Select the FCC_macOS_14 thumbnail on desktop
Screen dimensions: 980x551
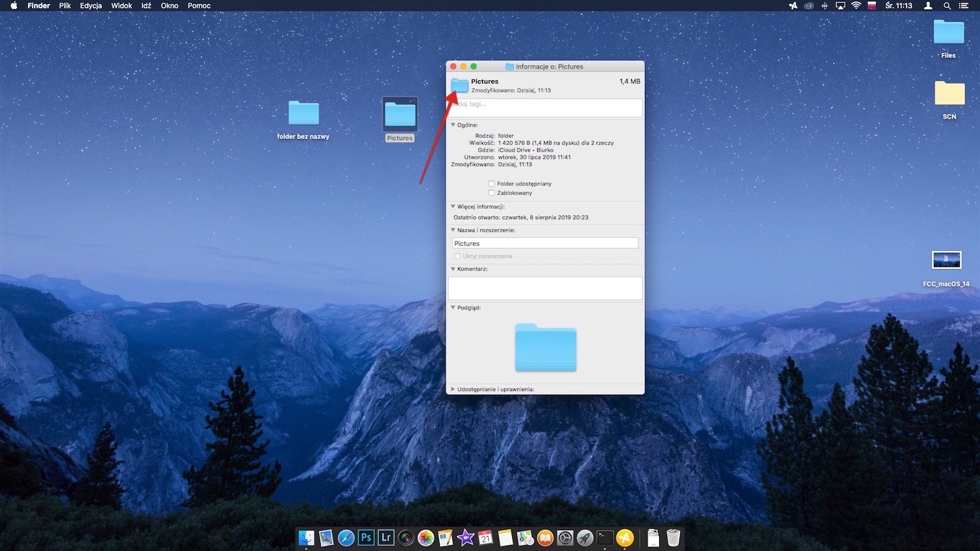946,260
